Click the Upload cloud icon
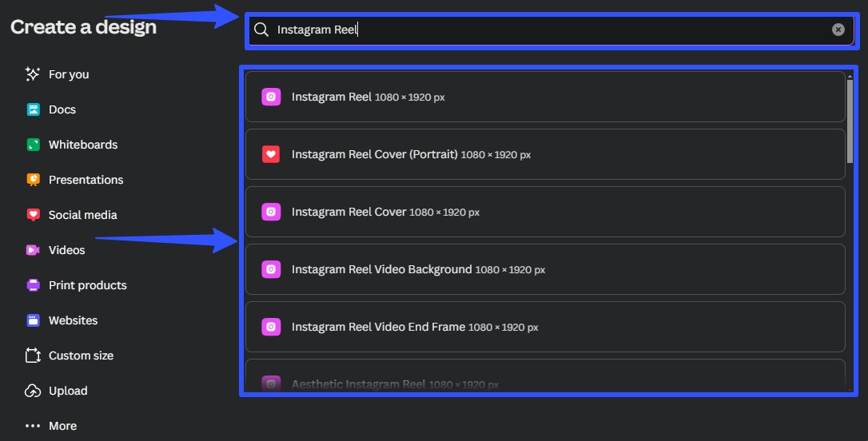 tap(34, 391)
